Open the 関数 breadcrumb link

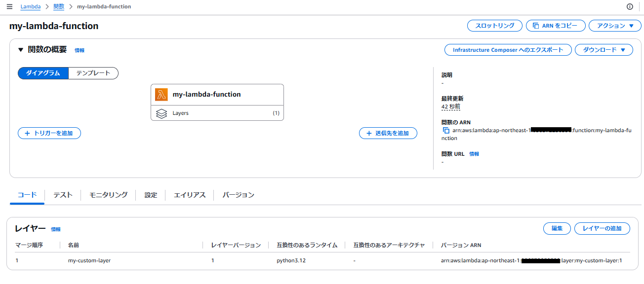click(59, 7)
